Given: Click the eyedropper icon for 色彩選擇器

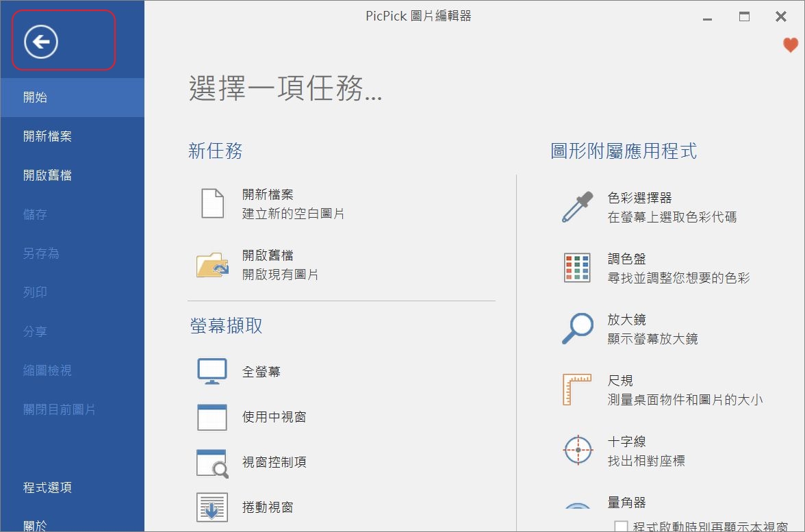Looking at the screenshot, I should pyautogui.click(x=578, y=207).
